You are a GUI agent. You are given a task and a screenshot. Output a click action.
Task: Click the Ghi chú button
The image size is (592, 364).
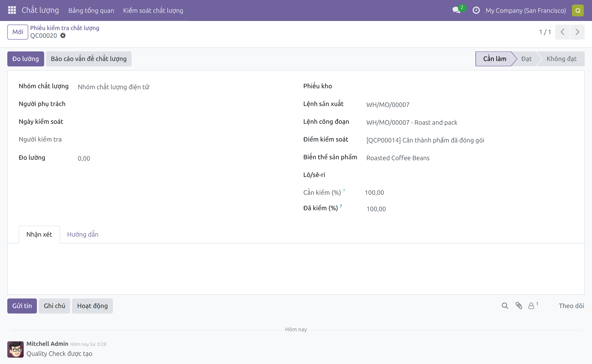(54, 306)
